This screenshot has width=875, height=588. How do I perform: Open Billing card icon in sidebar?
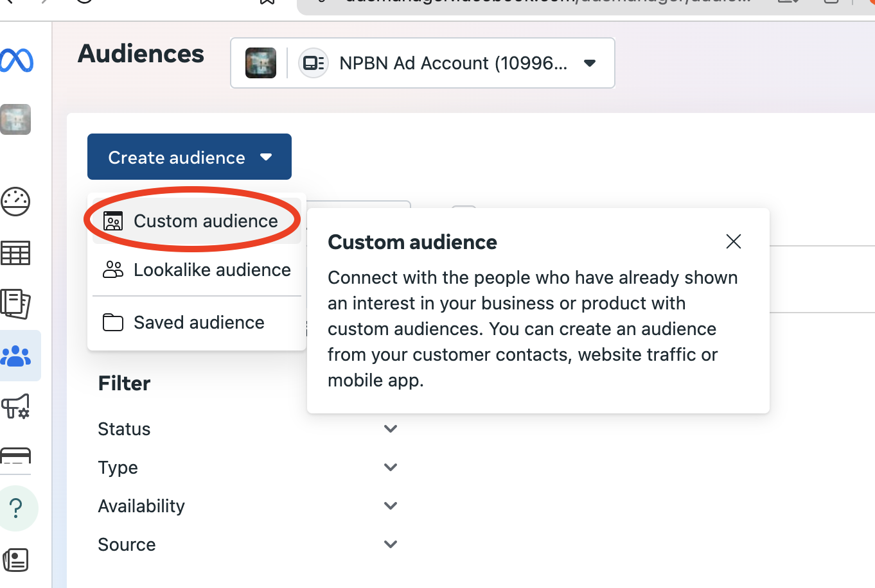[16, 454]
